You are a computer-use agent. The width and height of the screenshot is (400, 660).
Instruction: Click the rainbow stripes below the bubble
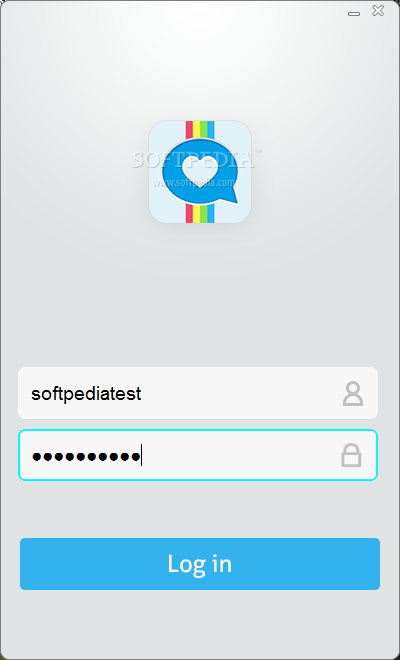[200, 214]
